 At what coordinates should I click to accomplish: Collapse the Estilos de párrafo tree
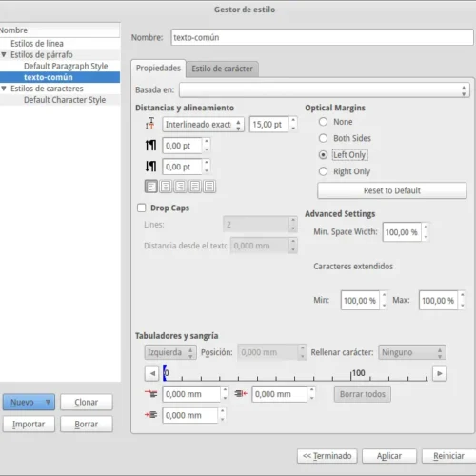pyautogui.click(x=4, y=54)
